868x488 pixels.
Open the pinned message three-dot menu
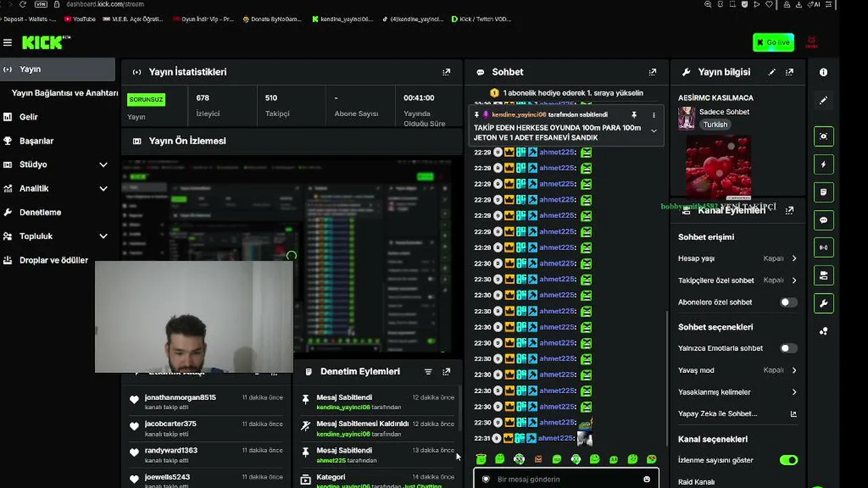point(654,115)
